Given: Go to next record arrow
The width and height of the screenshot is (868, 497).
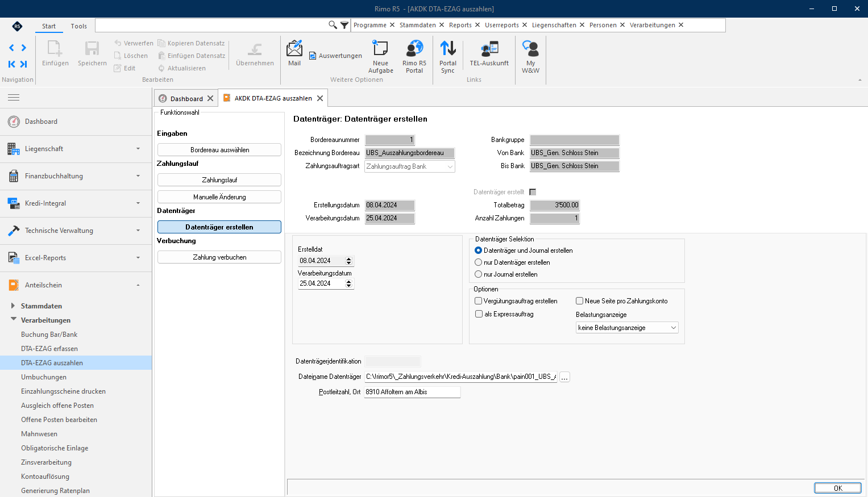Looking at the screenshot, I should [24, 48].
